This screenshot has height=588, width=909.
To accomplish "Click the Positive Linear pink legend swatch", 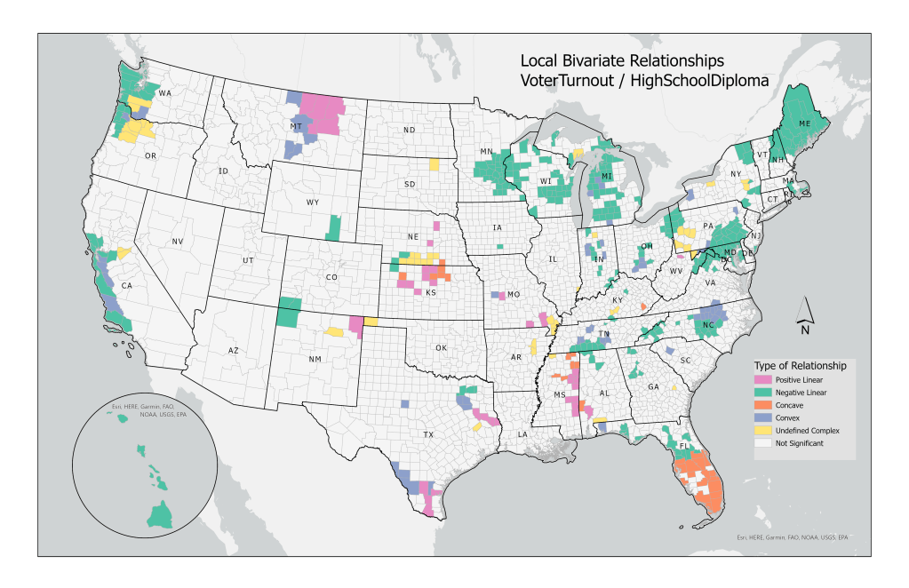I will (x=764, y=380).
